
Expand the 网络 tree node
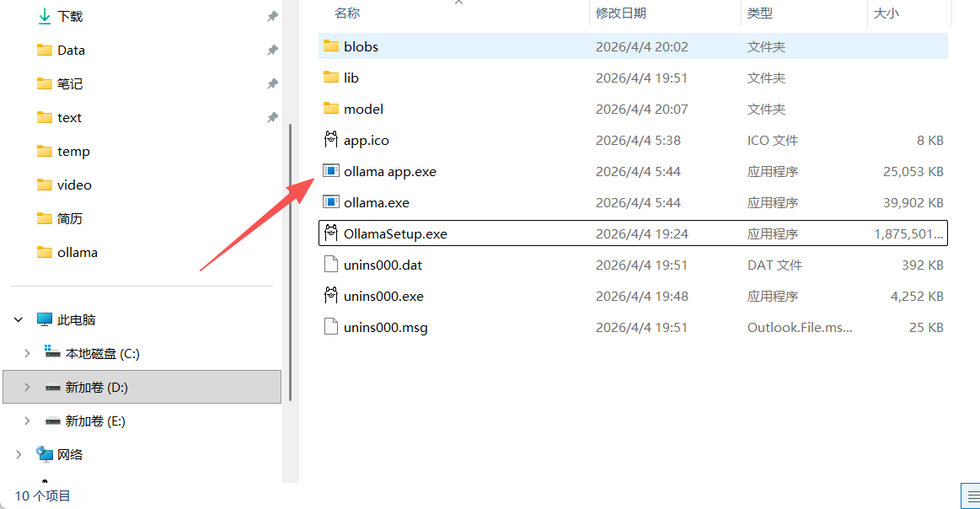[19, 454]
